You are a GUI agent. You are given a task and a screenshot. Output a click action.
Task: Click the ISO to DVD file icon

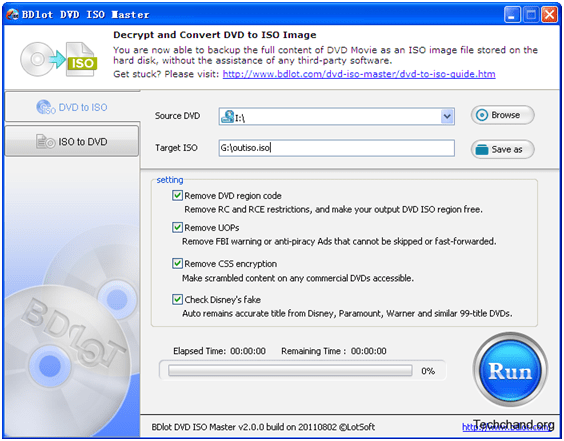pos(45,141)
